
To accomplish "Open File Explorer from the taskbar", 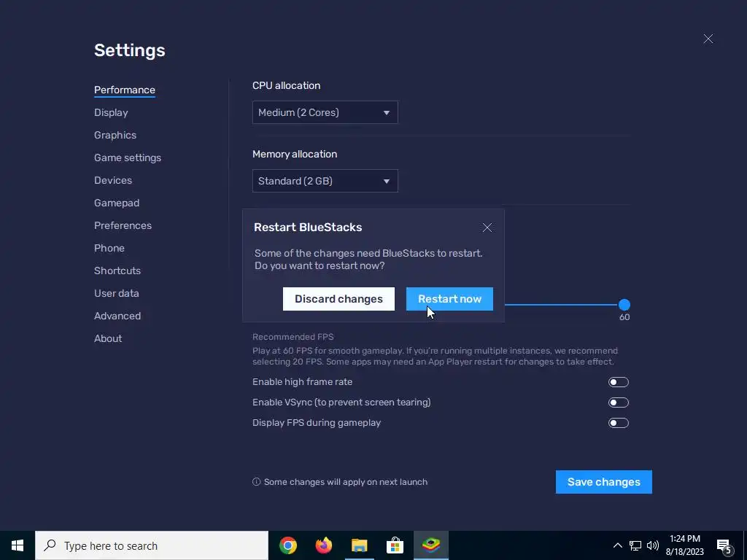I will coord(359,545).
